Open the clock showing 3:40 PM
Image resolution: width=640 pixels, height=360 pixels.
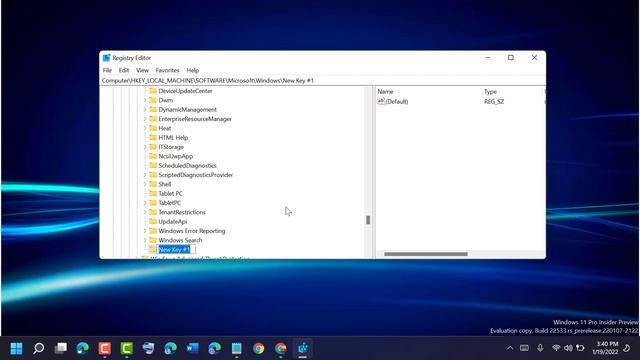[605, 348]
